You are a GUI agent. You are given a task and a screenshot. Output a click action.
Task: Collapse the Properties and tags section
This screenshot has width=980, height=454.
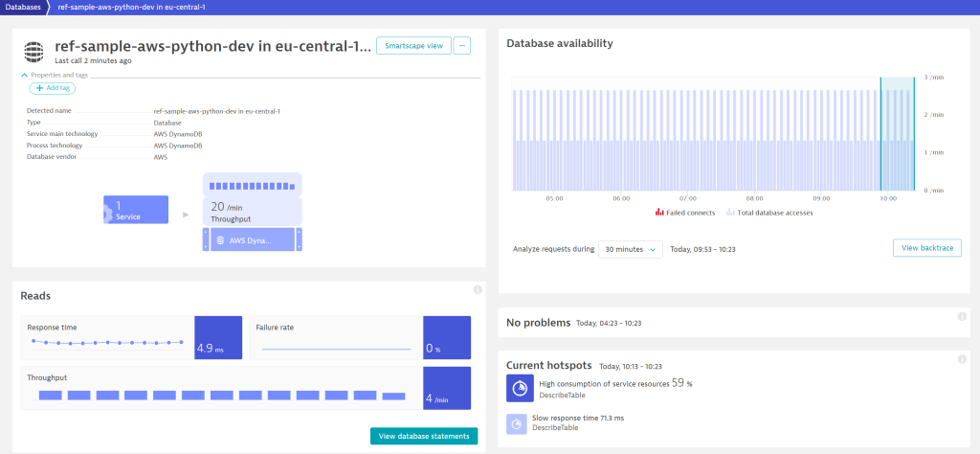point(25,75)
